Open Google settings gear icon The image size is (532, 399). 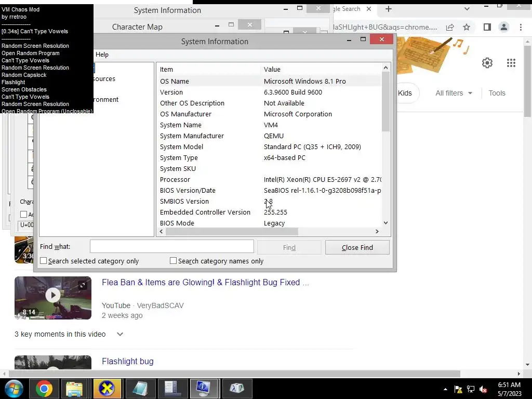487,63
